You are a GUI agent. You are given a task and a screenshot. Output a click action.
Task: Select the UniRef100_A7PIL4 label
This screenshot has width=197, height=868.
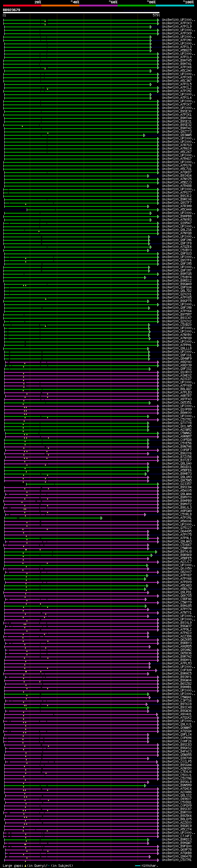point(177,98)
